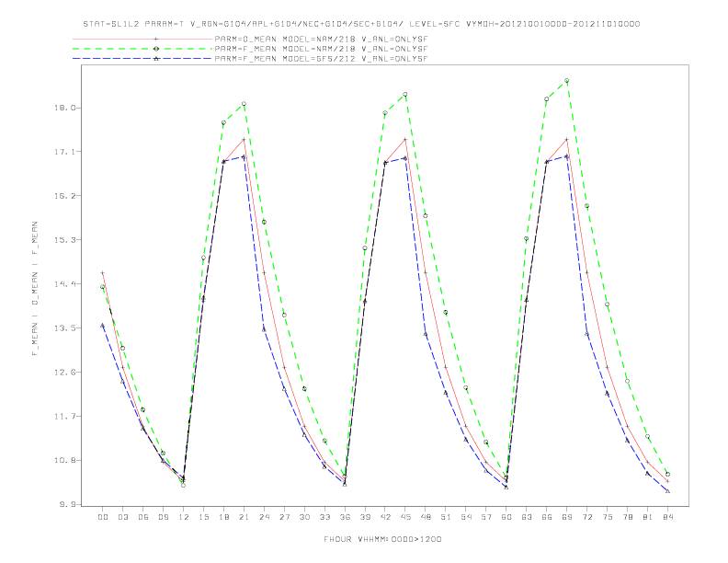Click the vertical y-axis title F_MEAN | O_MEAN | F_MEAN
Viewport: 728px width, 563px height.
[x=34, y=289]
